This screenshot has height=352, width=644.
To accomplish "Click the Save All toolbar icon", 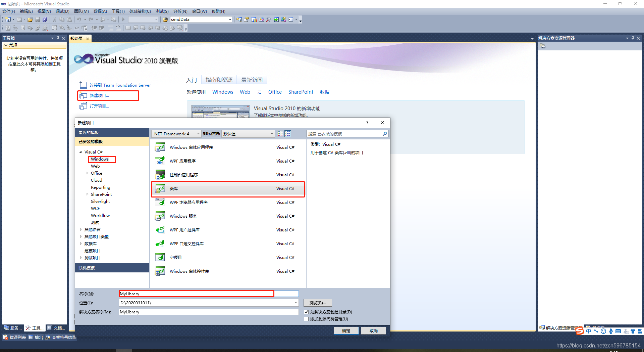I will point(45,19).
